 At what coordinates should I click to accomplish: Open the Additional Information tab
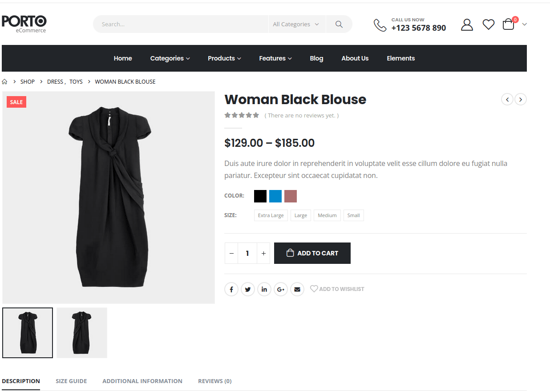pos(142,381)
